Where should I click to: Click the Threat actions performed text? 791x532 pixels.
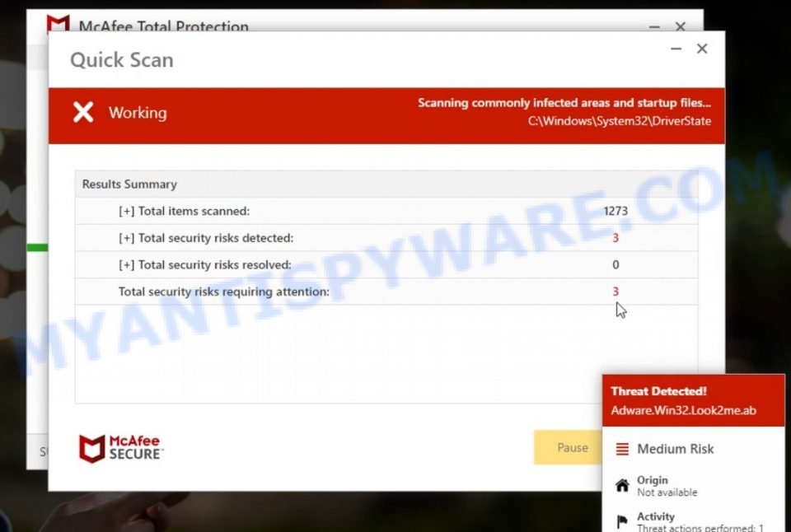700,527
